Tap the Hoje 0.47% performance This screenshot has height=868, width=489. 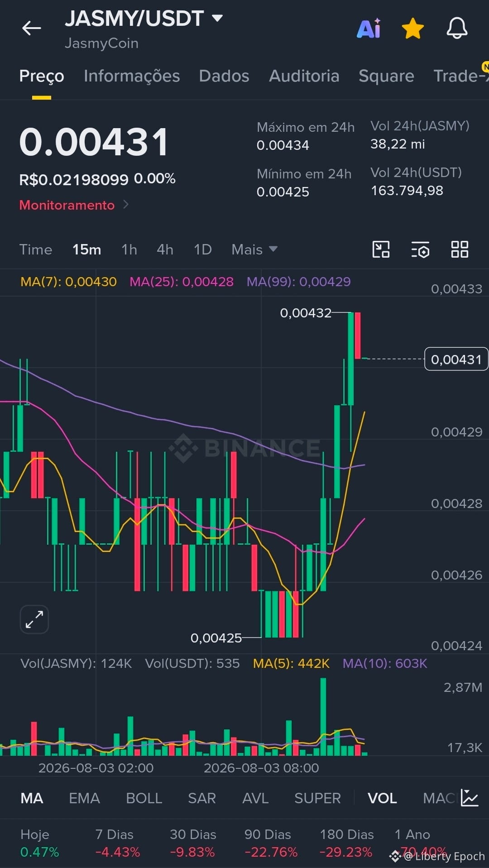(40, 843)
